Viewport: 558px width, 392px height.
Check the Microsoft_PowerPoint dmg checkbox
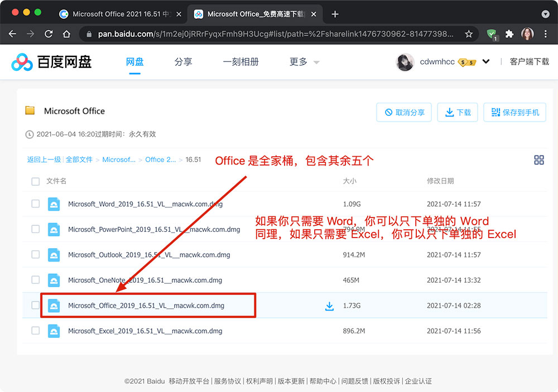(x=36, y=229)
